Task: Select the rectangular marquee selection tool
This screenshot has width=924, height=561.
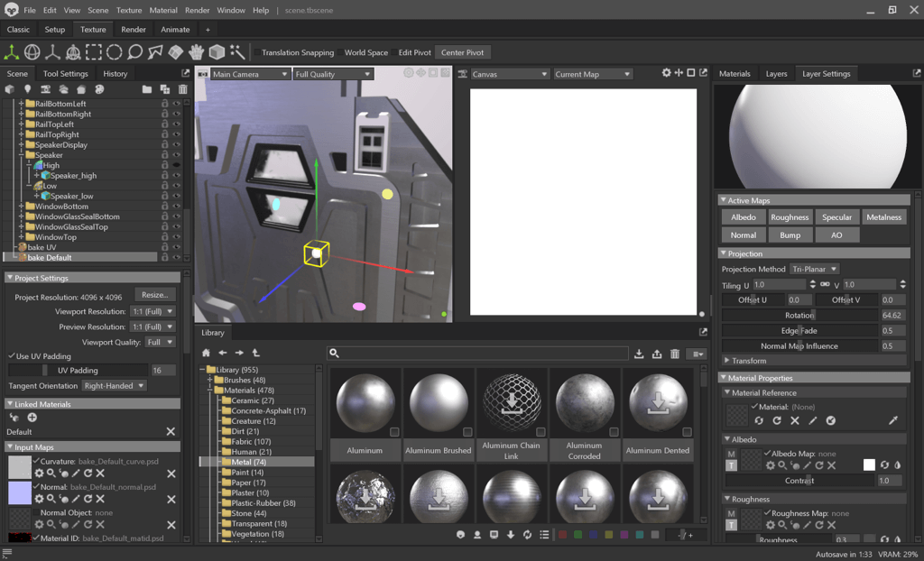Action: 94,52
